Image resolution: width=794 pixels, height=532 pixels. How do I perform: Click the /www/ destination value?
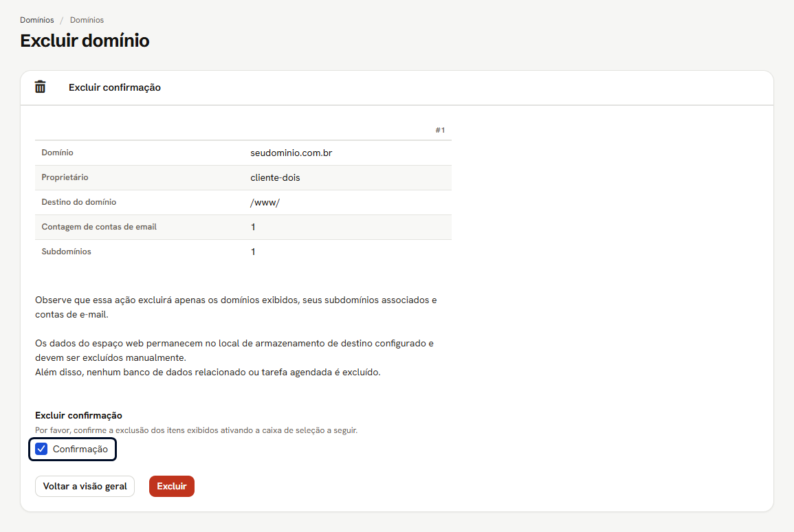click(265, 203)
